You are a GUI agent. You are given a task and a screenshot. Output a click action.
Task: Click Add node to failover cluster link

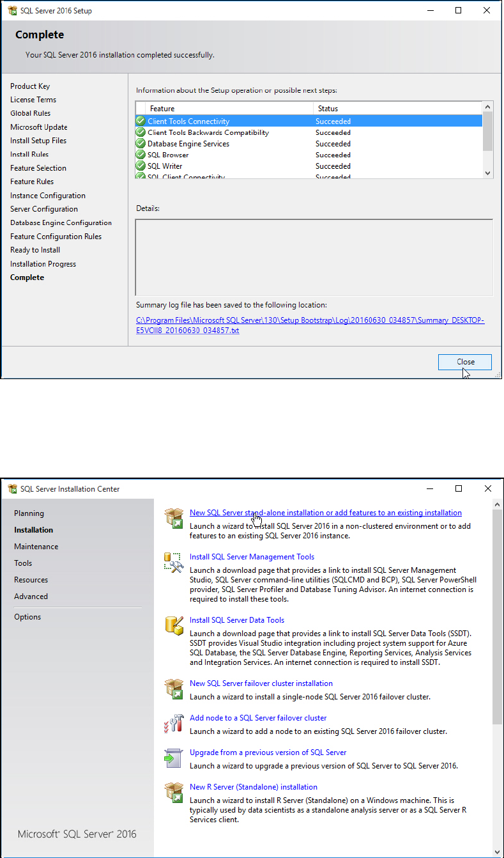(258, 718)
